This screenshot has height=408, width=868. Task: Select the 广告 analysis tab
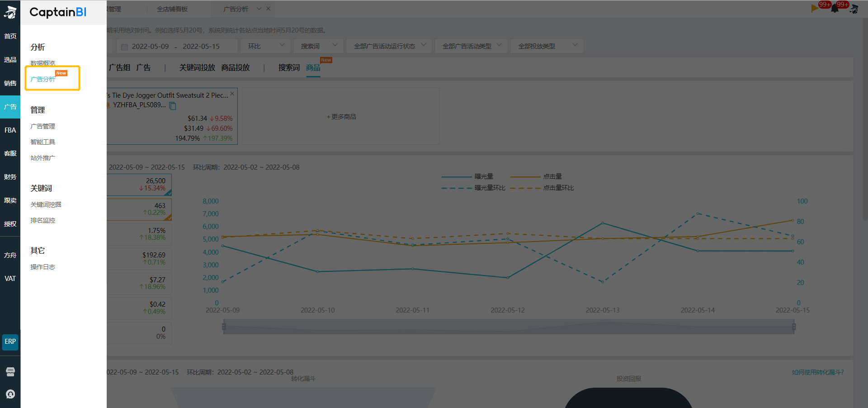coord(143,67)
